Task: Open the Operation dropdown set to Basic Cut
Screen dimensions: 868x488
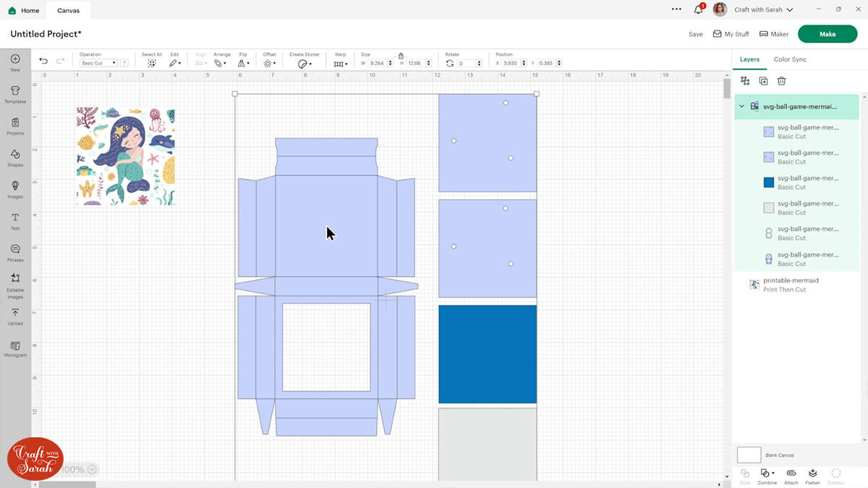Action: (x=98, y=63)
